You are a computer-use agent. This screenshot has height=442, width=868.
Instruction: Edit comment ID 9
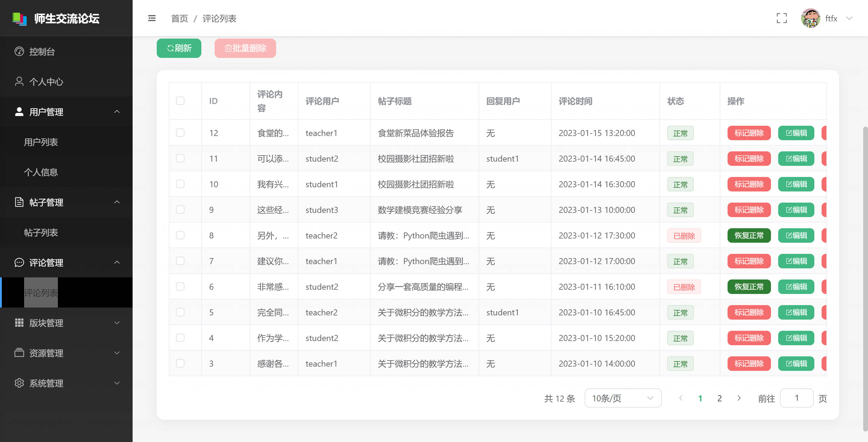(796, 210)
